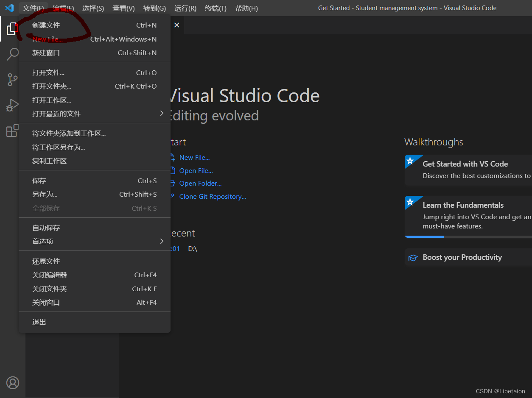Click the Open Folder... link
The image size is (532, 398).
200,183
